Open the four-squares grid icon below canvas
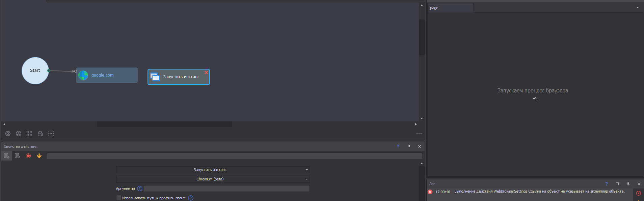 [29, 134]
